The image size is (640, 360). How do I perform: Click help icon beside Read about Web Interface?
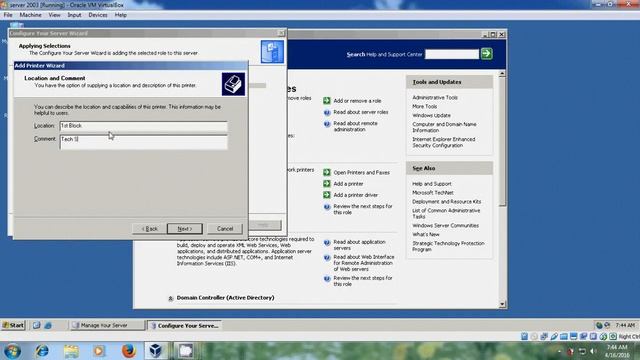[x=327, y=258]
